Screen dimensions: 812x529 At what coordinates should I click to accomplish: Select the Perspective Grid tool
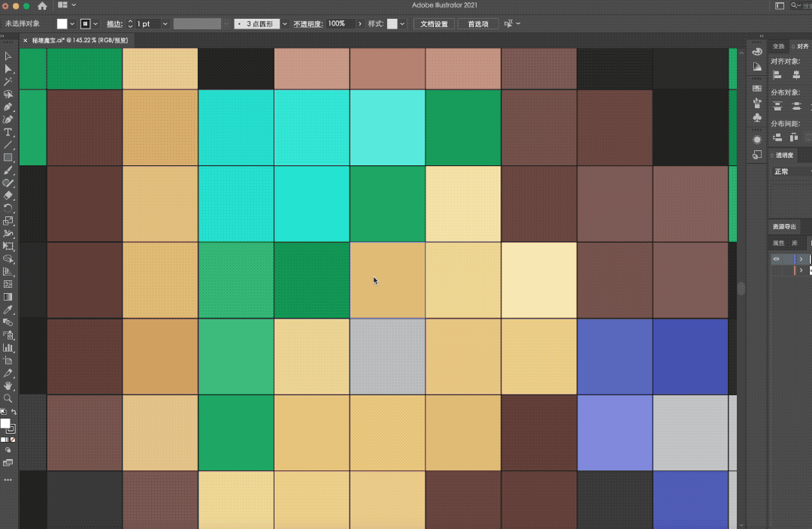[x=8, y=272]
